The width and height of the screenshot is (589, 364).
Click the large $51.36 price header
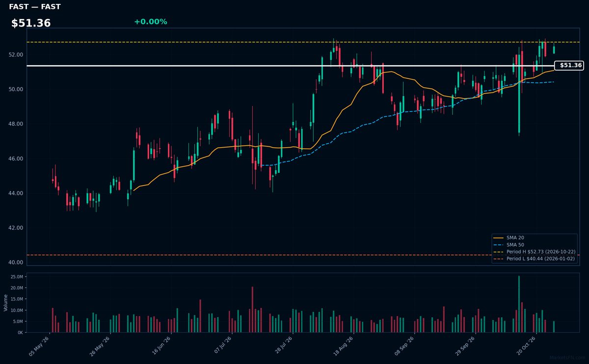[31, 23]
